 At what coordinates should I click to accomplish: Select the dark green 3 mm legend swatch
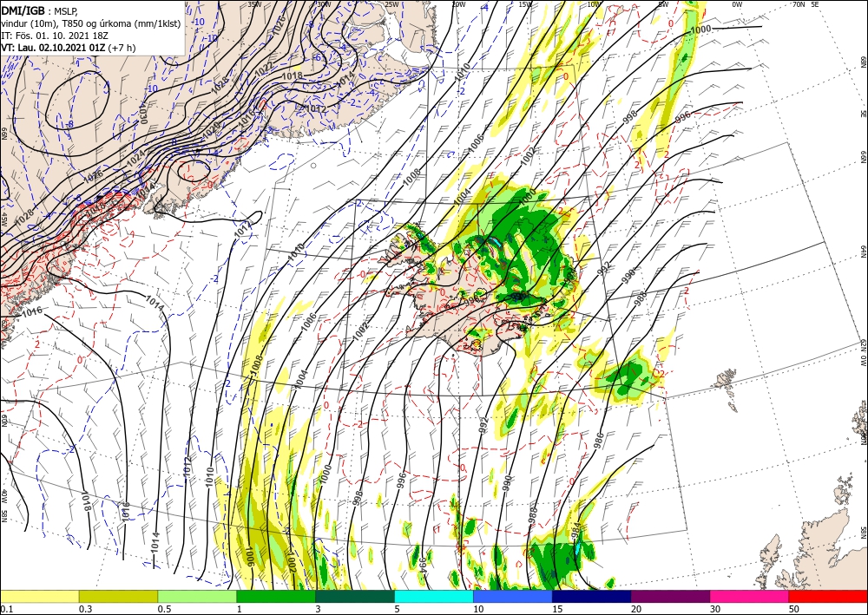(355, 596)
